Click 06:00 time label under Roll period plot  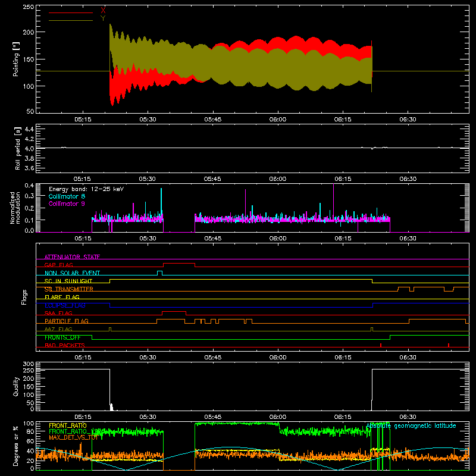[x=277, y=179]
